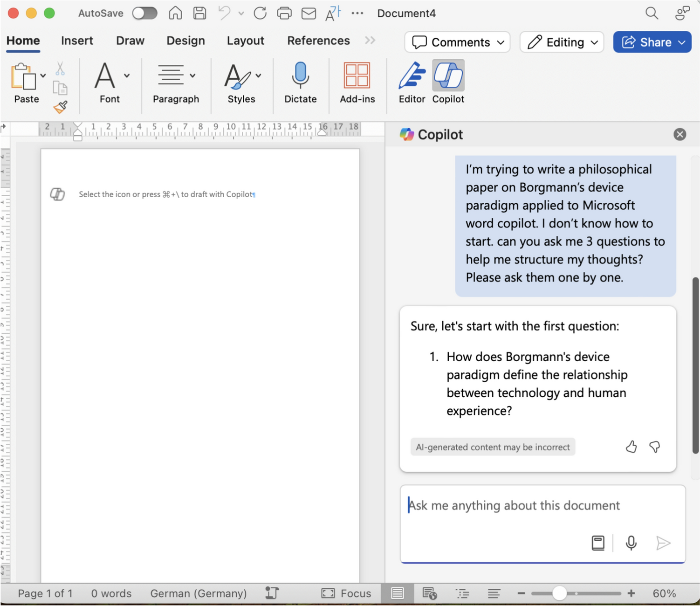700x606 pixels.
Task: Click the Undo arrow icon
Action: point(224,13)
